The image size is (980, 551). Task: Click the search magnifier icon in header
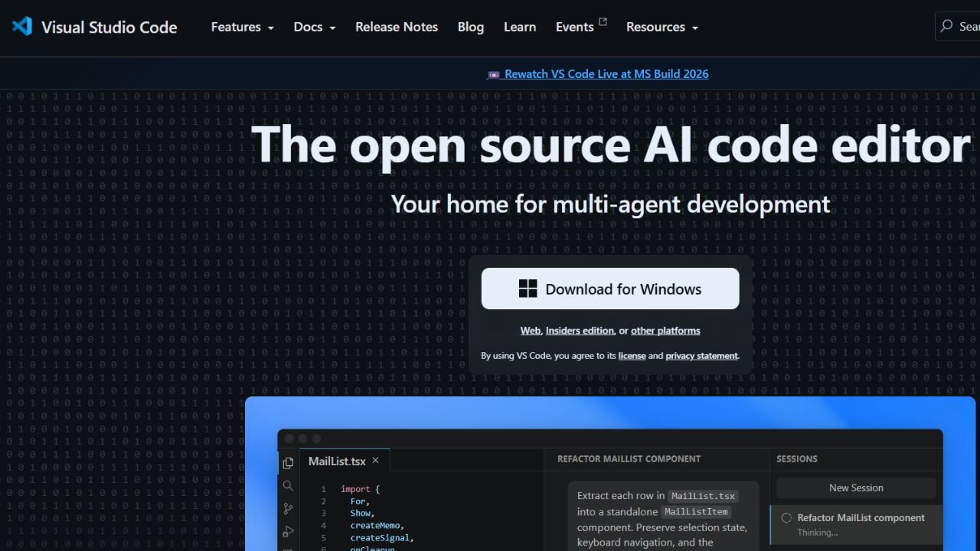(x=948, y=26)
